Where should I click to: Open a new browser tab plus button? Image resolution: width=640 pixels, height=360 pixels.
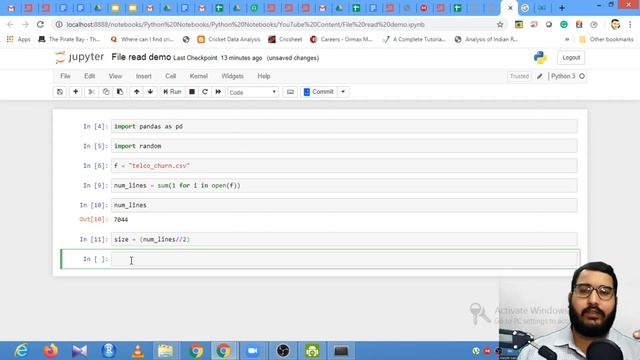coord(562,8)
